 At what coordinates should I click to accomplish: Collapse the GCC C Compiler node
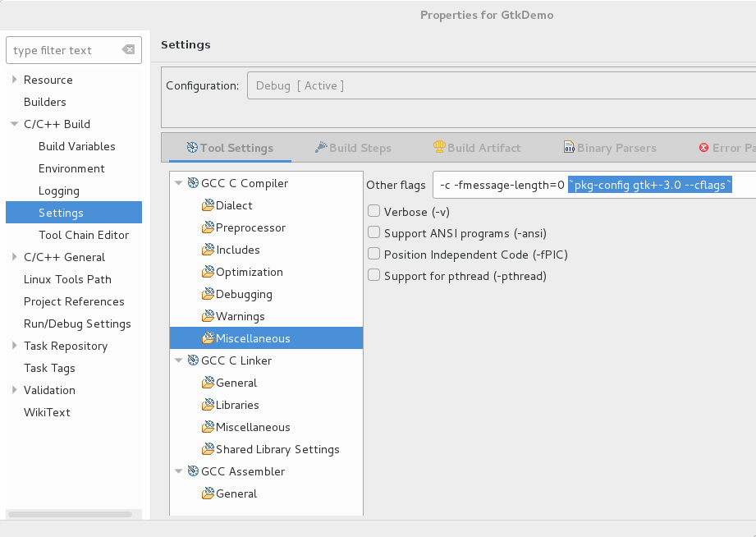[x=178, y=183]
